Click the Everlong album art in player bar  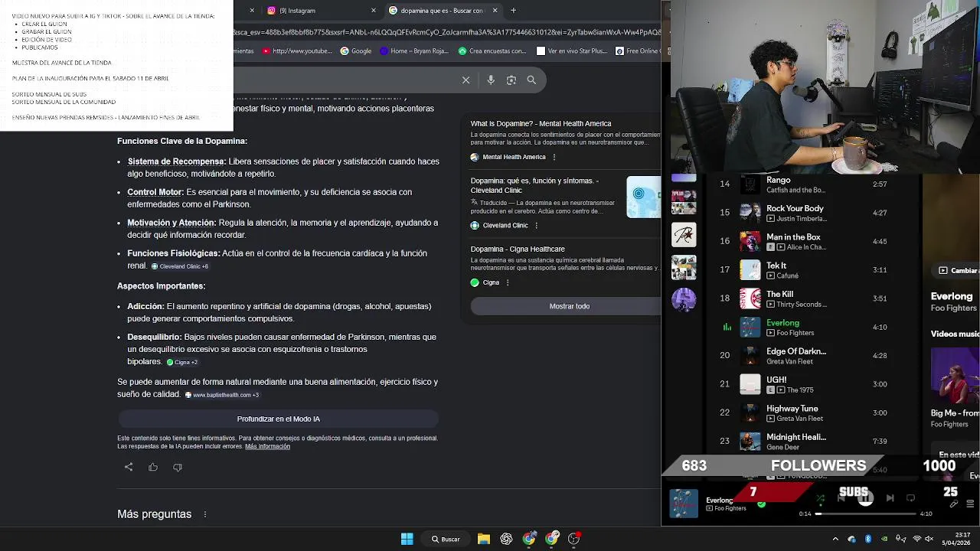pyautogui.click(x=684, y=504)
